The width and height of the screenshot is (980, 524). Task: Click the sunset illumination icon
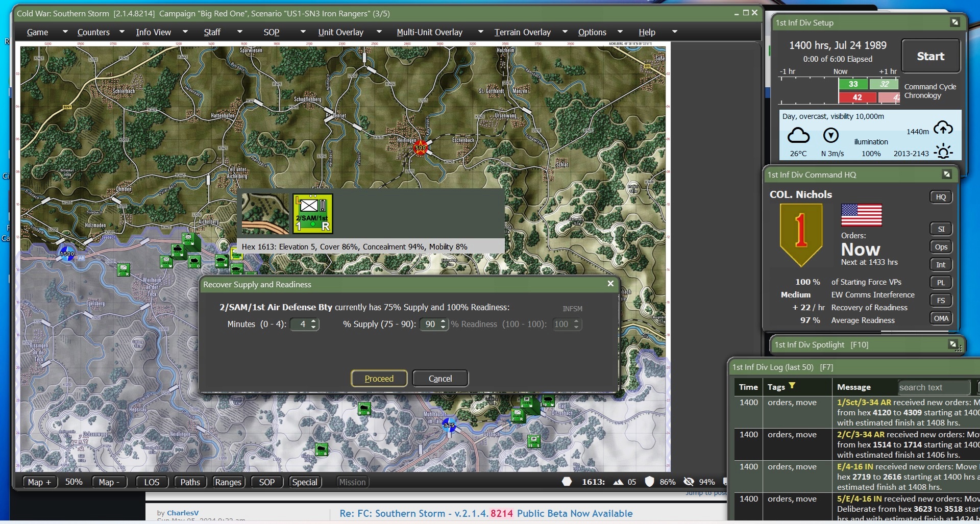point(943,152)
